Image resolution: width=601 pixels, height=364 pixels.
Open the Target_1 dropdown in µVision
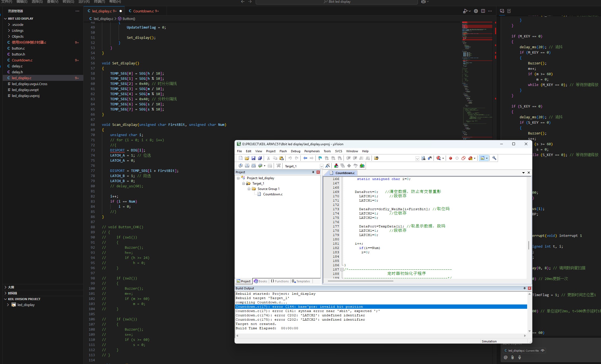321,166
